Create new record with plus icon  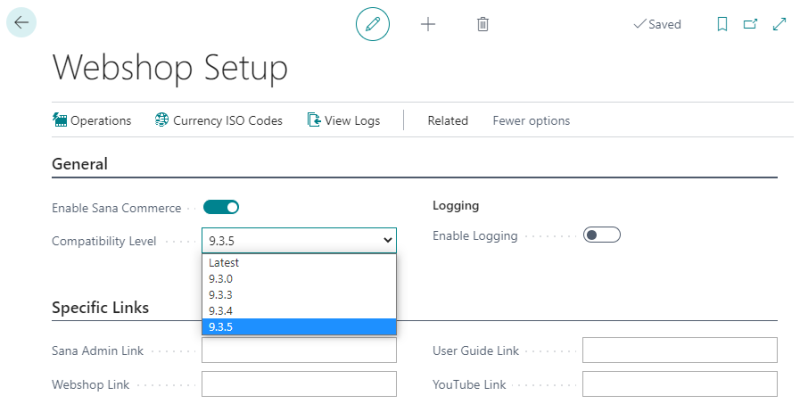[428, 24]
